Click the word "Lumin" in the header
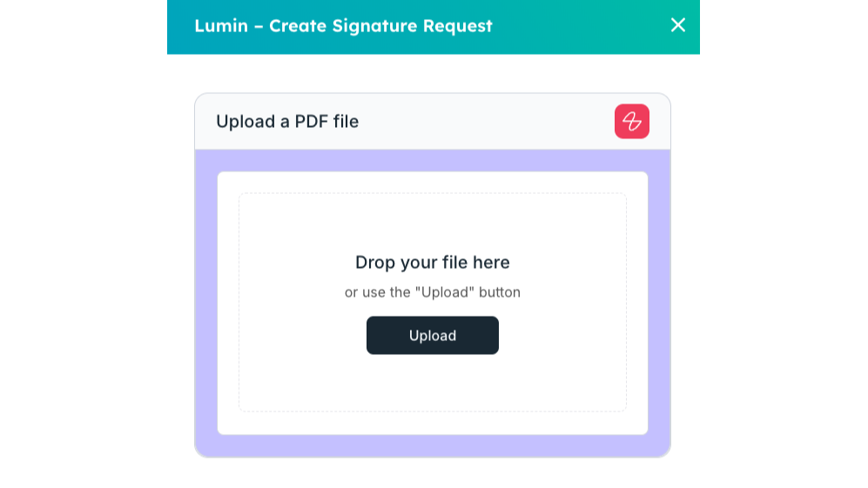Viewport: 868px width, 488px height. point(221,26)
